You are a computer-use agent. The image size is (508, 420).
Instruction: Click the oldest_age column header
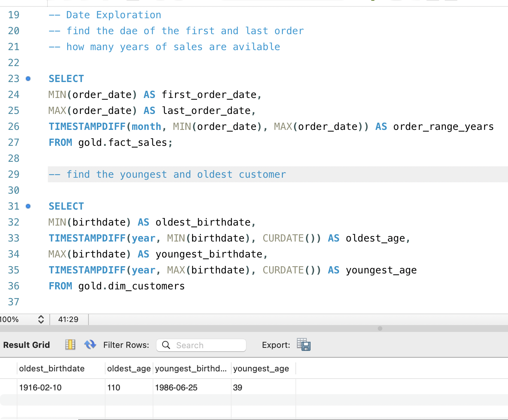coord(129,368)
